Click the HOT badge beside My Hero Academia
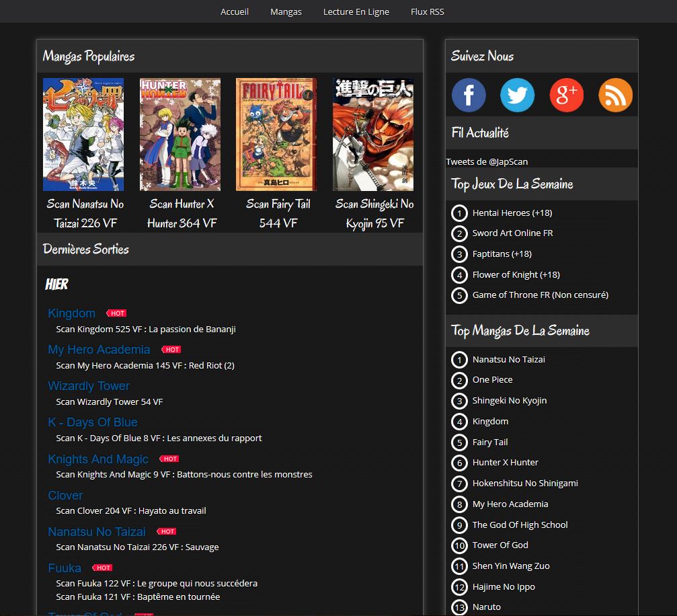The image size is (677, 616). tap(171, 350)
